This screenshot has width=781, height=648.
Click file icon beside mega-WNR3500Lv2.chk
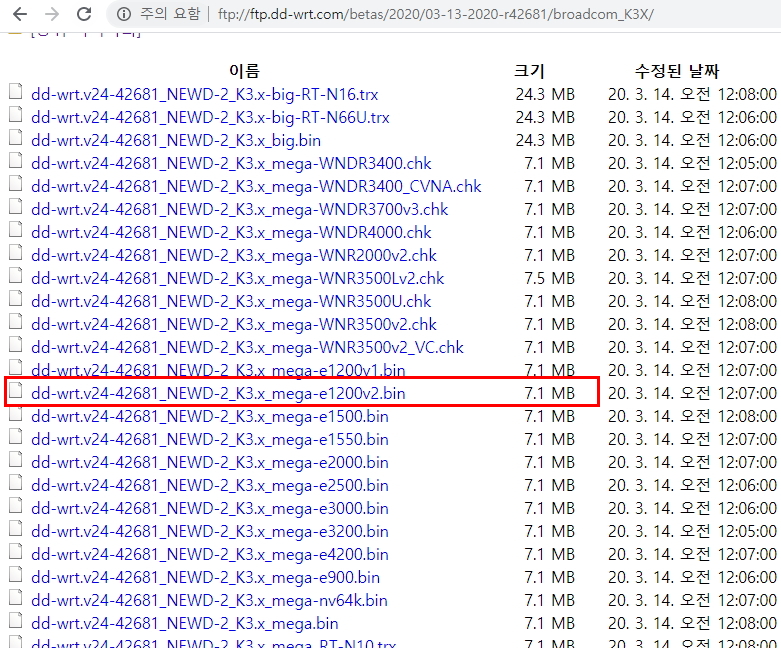tap(15, 275)
